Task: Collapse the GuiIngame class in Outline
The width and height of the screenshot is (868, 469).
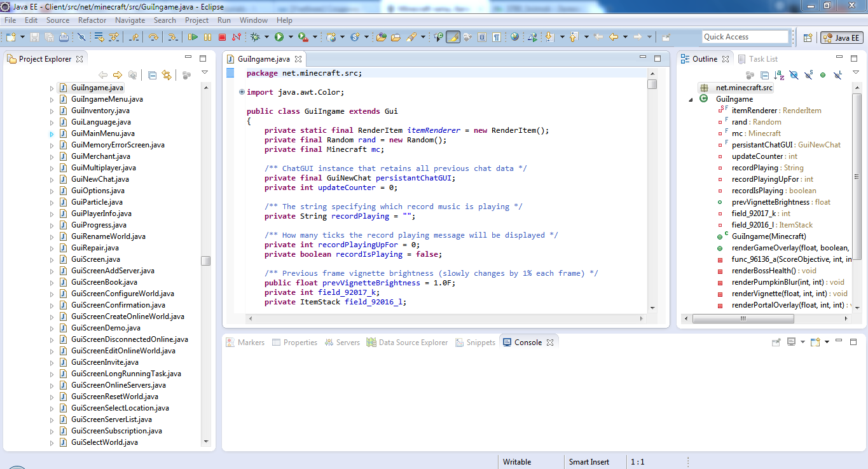Action: 691,100
